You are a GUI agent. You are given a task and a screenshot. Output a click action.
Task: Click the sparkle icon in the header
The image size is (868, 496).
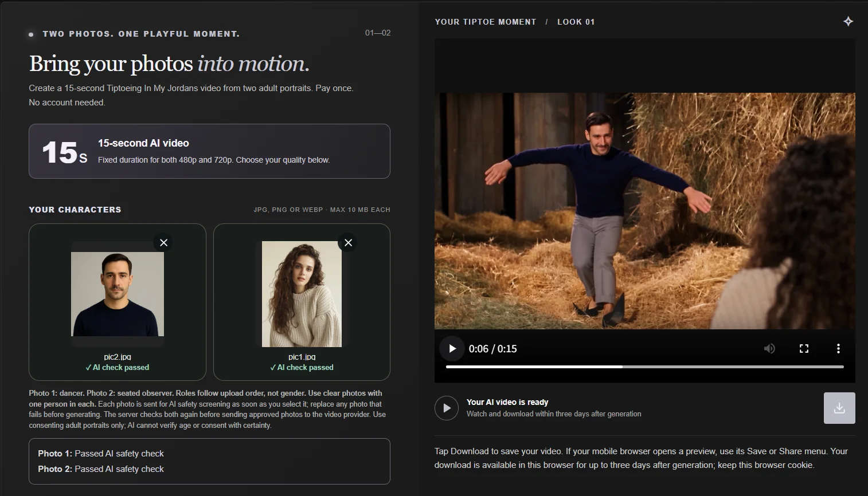tap(849, 22)
